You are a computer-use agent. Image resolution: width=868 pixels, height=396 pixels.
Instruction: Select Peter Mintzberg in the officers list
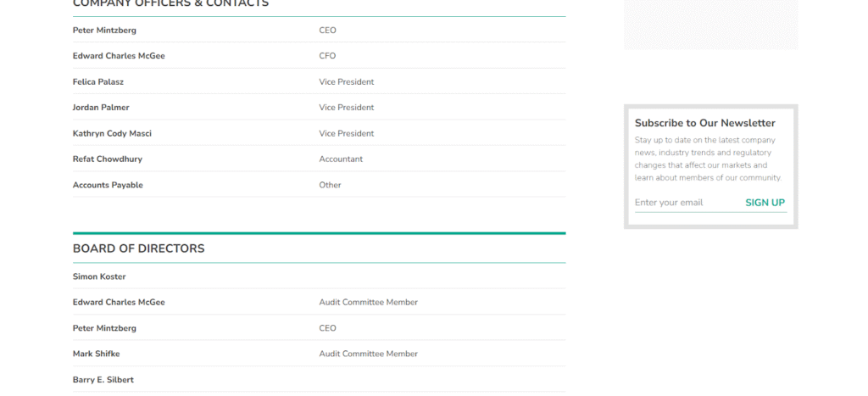[x=104, y=31]
